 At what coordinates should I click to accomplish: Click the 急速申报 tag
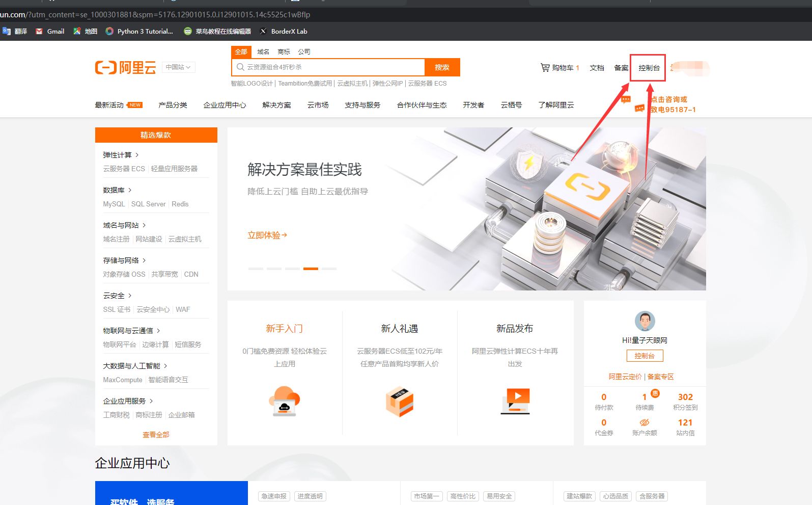tap(274, 496)
